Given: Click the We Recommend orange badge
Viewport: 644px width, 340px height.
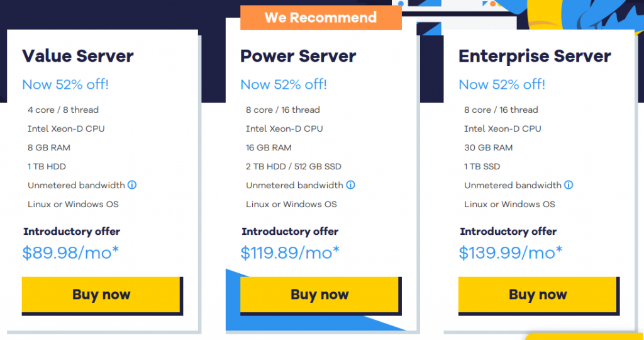Looking at the screenshot, I should coord(321,18).
